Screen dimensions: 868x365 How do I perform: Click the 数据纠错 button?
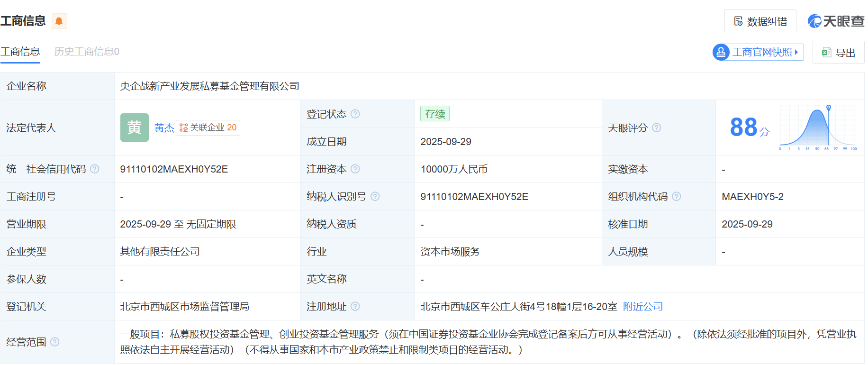point(760,21)
